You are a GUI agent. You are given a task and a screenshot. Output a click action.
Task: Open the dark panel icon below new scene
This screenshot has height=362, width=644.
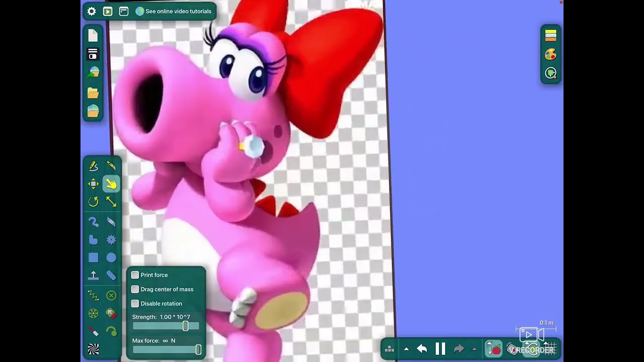(x=93, y=54)
